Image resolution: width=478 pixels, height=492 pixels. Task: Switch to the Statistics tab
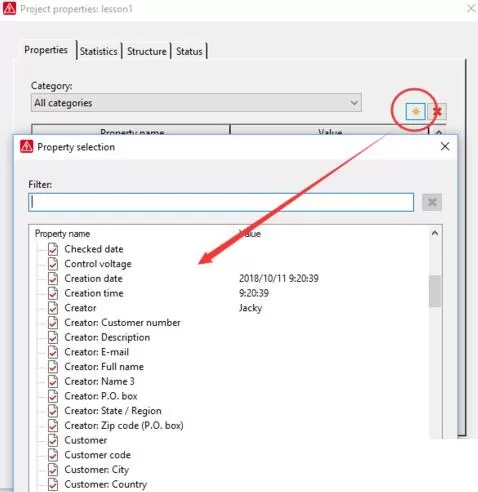98,51
